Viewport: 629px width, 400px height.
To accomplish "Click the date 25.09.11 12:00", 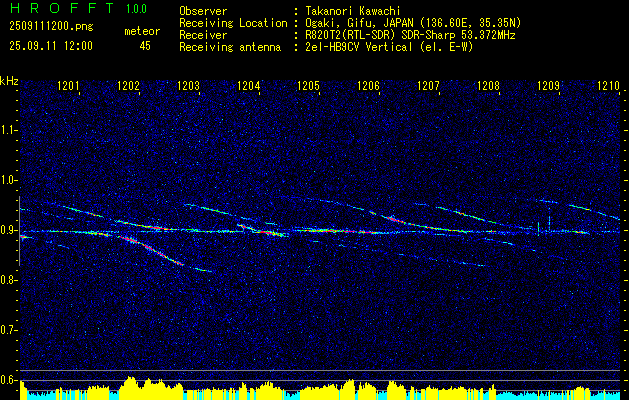I will tap(51, 46).
